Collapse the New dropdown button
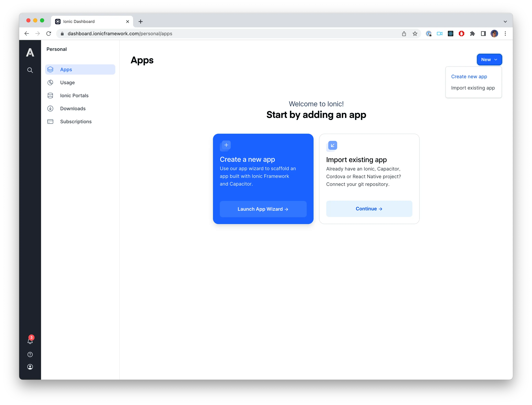 point(489,60)
